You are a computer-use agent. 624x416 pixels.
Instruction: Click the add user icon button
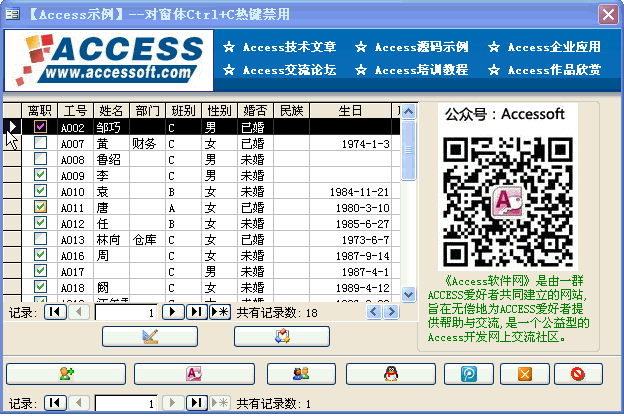click(66, 374)
